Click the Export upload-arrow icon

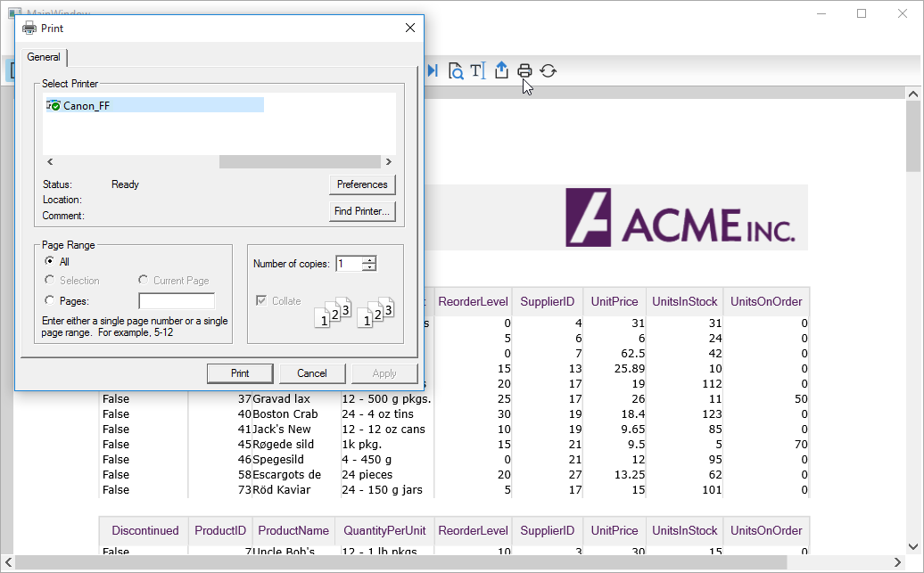501,70
